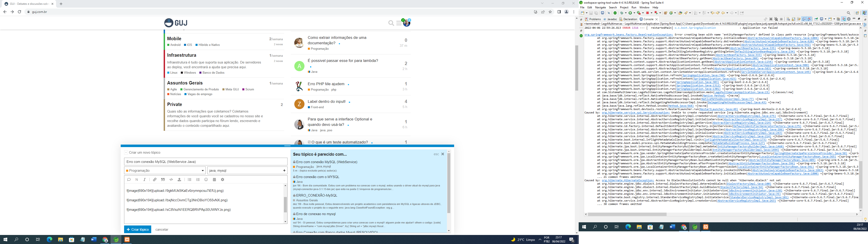Insert hyperlink in topic composer
Screen dimensions: 868x244
pyautogui.click(x=155, y=180)
